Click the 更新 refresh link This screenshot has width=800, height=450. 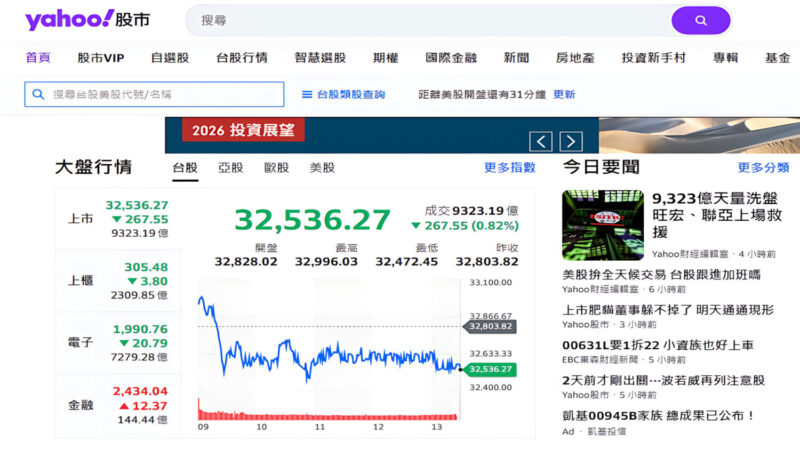pyautogui.click(x=564, y=94)
